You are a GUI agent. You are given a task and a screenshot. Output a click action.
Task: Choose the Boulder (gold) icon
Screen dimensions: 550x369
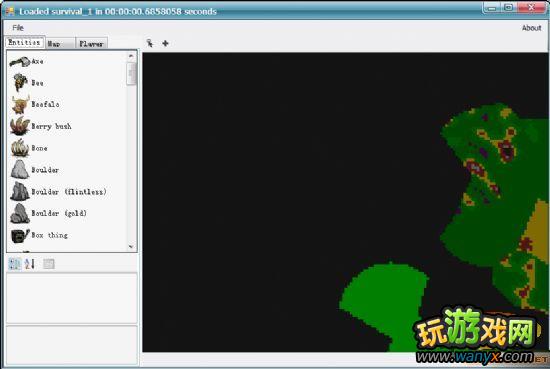pyautogui.click(x=20, y=213)
